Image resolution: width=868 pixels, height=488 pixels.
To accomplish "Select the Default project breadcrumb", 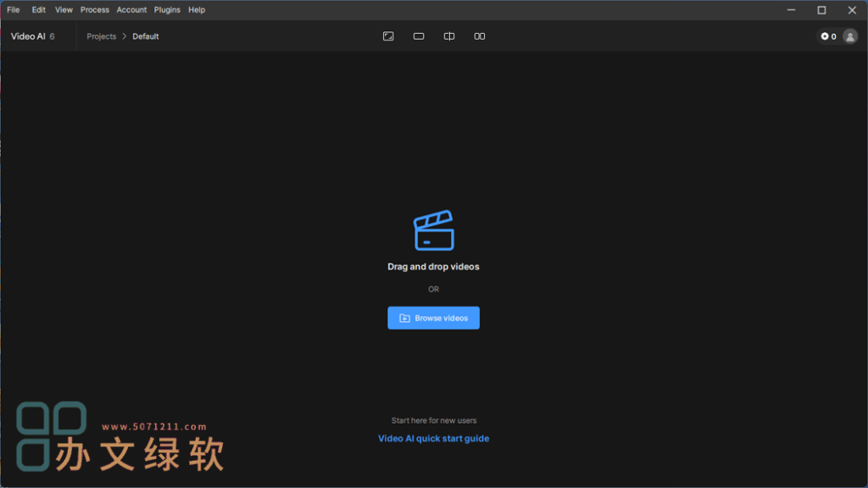I will point(145,36).
